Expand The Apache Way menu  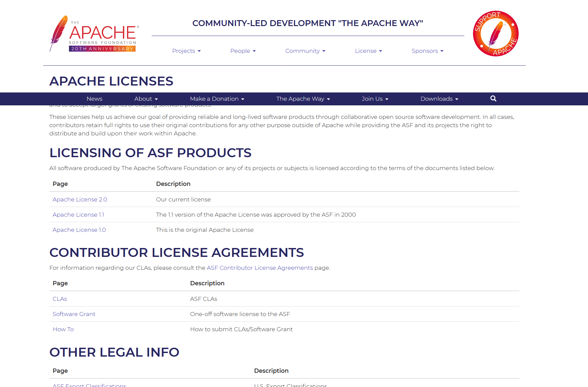303,99
